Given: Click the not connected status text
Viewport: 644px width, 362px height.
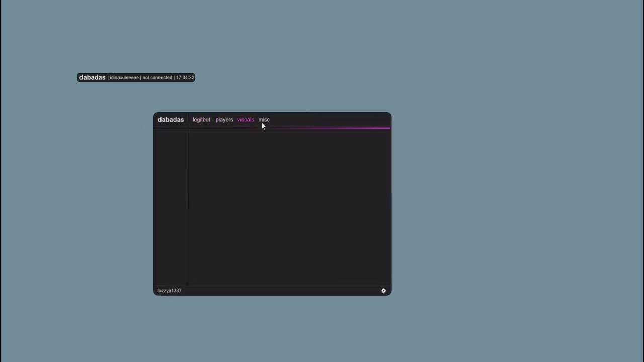Looking at the screenshot, I should tap(157, 78).
